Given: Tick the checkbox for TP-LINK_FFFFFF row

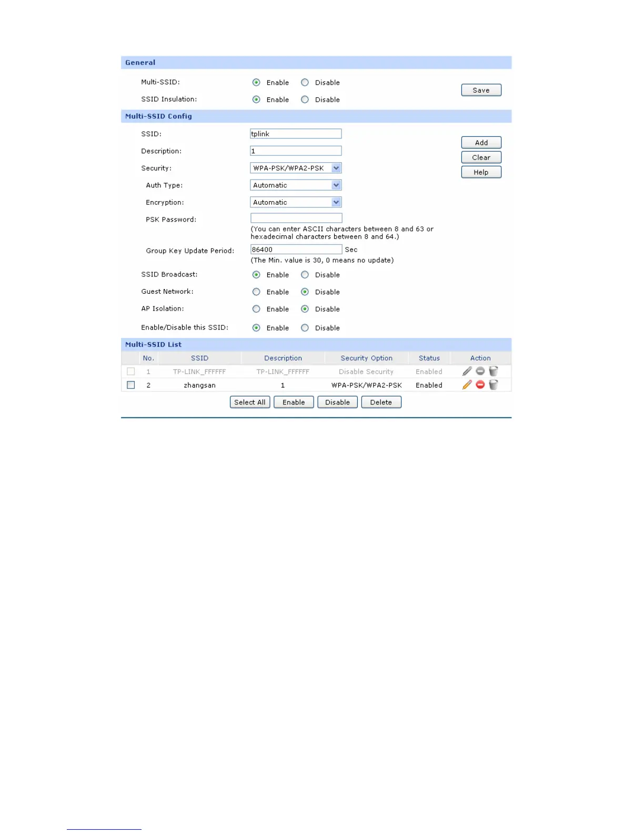Looking at the screenshot, I should (131, 371).
